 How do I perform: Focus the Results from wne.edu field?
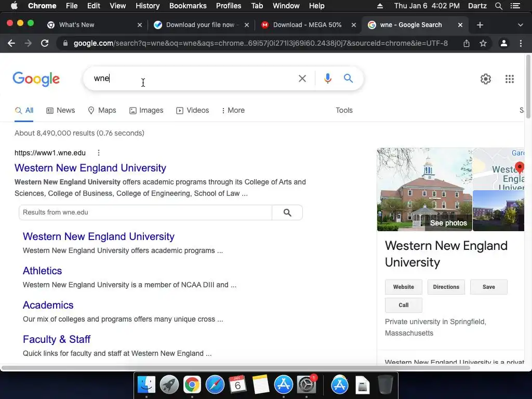[145, 212]
